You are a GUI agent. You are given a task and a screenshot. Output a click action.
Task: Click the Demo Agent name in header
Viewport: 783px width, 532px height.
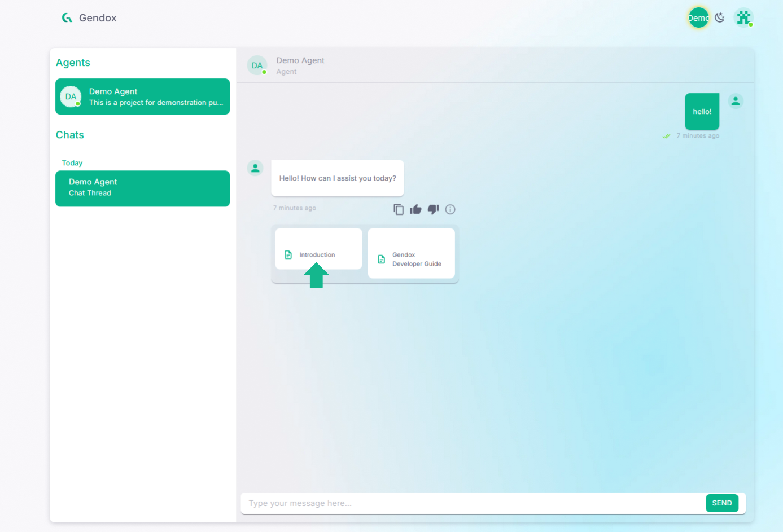300,60
